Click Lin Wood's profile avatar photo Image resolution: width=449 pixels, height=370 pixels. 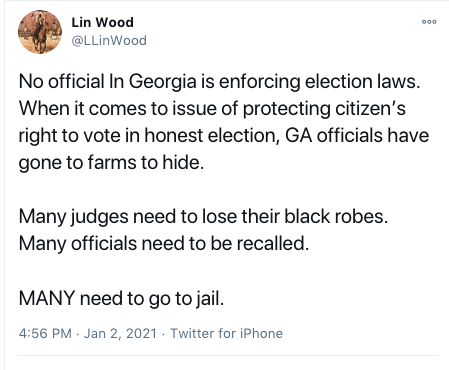40,32
